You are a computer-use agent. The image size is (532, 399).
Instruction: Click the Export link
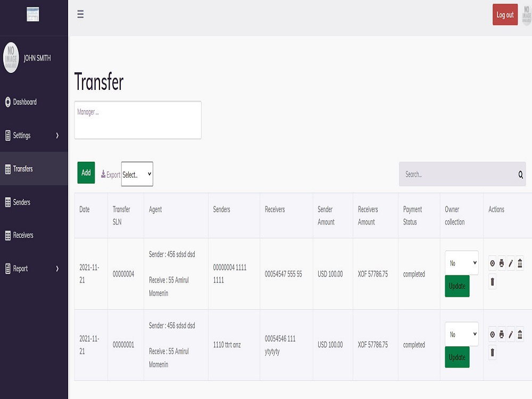(x=111, y=174)
